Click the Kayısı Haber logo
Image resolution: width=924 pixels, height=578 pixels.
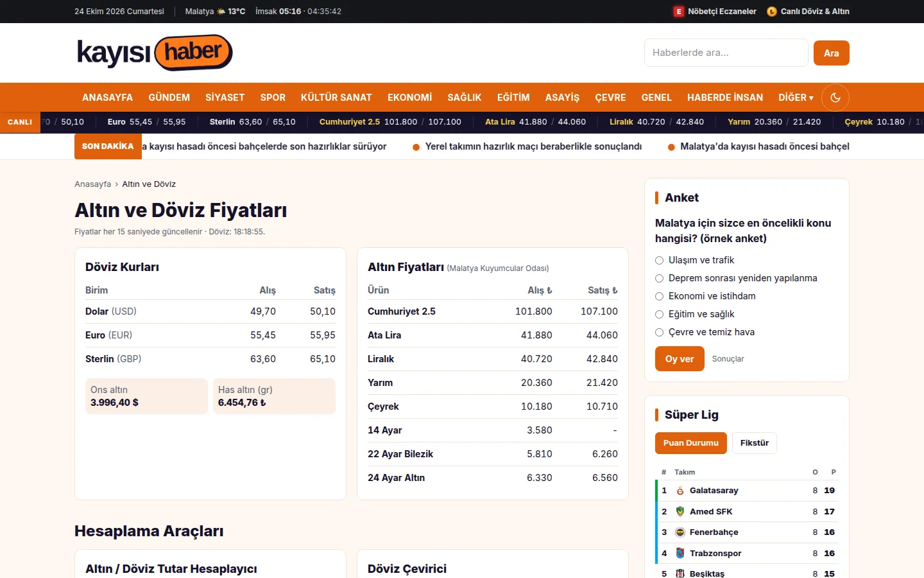point(155,53)
